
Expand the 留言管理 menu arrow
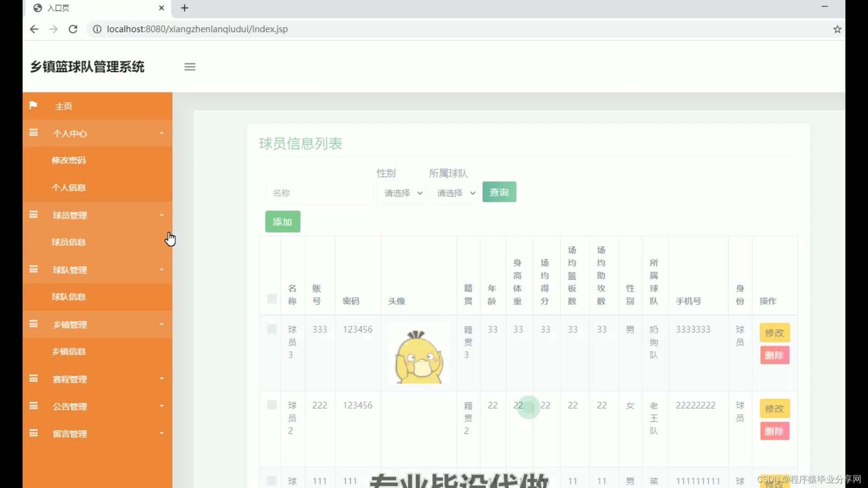point(161,433)
